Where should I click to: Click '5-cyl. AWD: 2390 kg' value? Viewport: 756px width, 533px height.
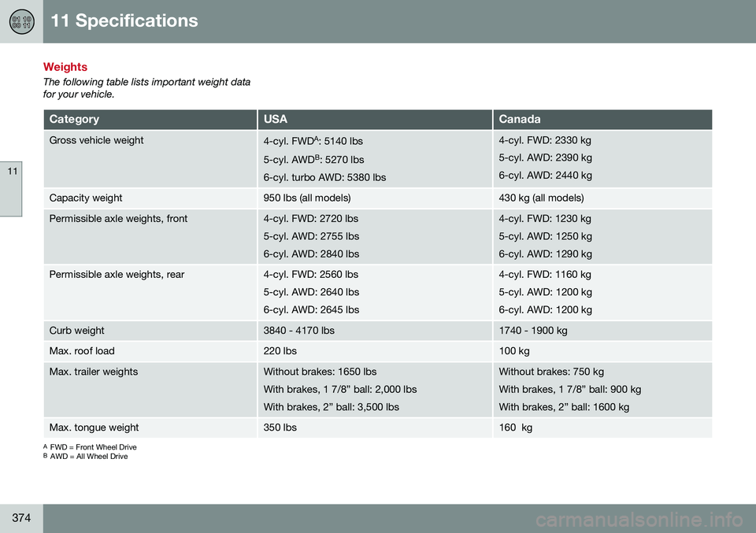[545, 157]
